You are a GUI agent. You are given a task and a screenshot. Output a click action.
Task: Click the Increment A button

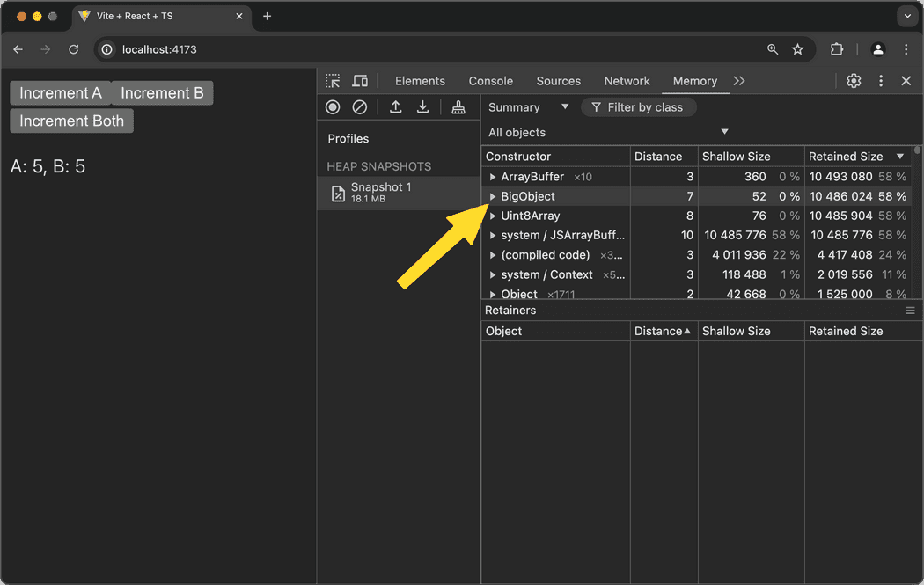point(61,93)
